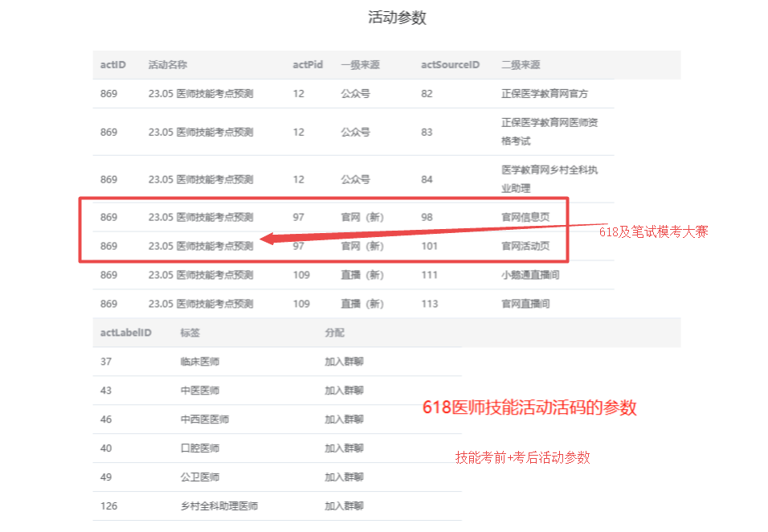
Task: Select the 正保医学教育网官方 cell
Action: tap(545, 93)
